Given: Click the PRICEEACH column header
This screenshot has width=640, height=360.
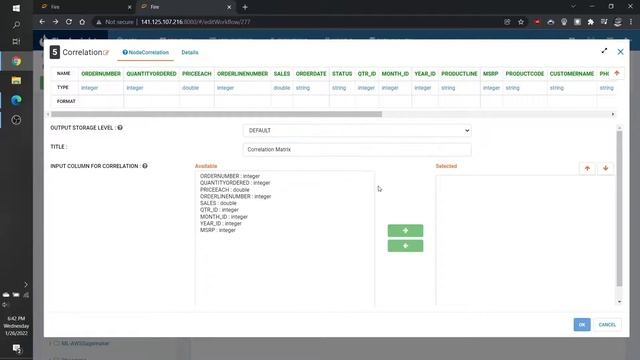Looking at the screenshot, I should [197, 74].
